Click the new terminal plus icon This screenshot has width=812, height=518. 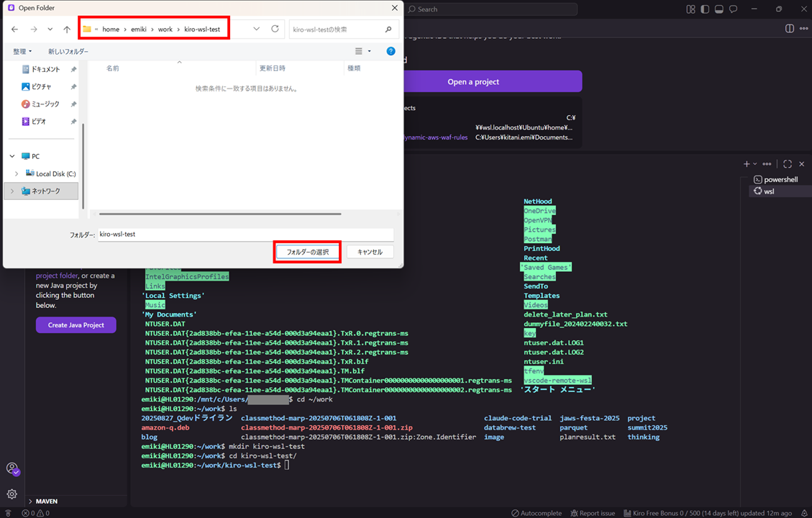point(747,164)
